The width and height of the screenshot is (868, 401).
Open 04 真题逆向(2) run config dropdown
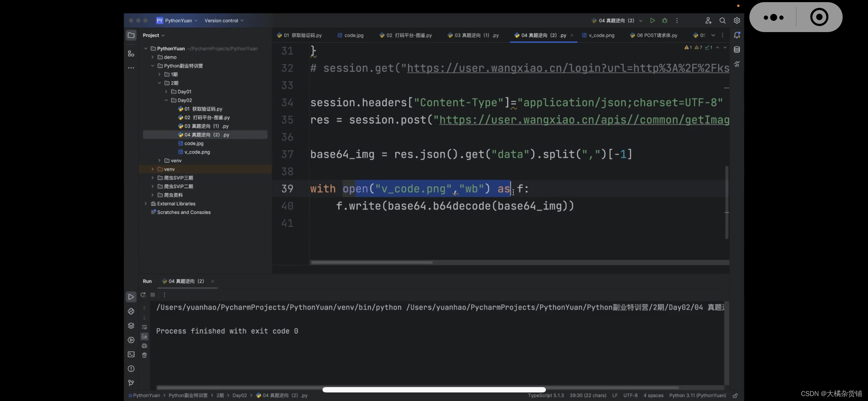pyautogui.click(x=639, y=20)
